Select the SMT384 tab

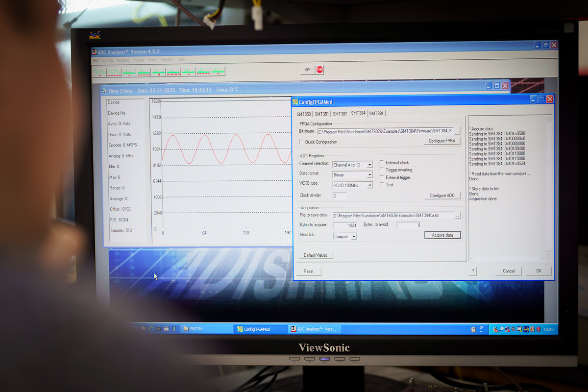[x=358, y=113]
